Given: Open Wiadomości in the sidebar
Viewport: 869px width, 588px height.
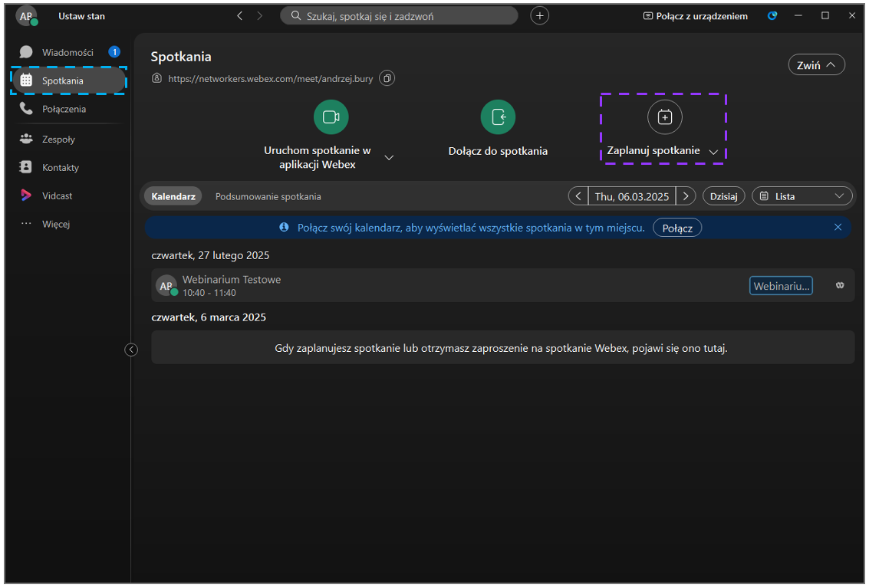Looking at the screenshot, I should coord(67,53).
